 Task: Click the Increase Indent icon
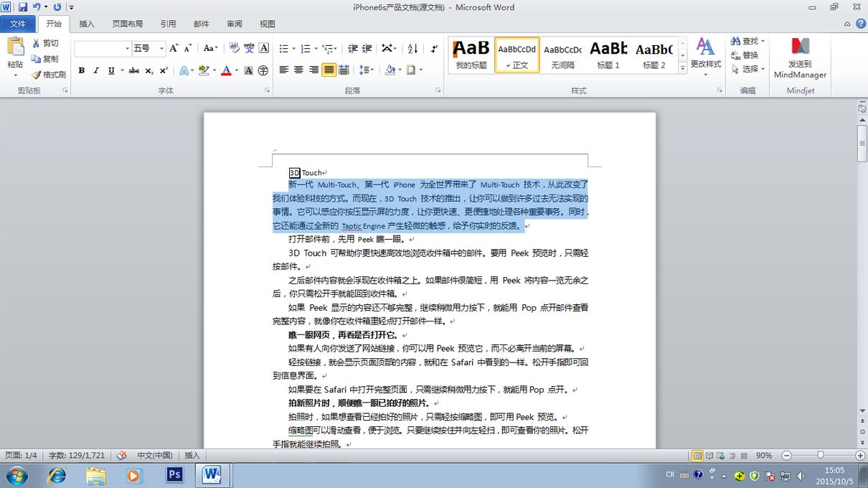pos(367,48)
